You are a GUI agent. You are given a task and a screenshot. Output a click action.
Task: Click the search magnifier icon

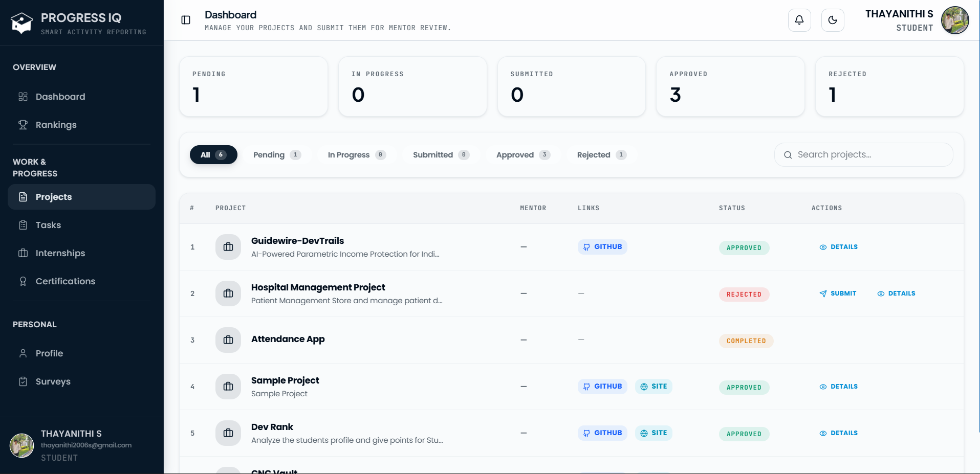click(788, 155)
